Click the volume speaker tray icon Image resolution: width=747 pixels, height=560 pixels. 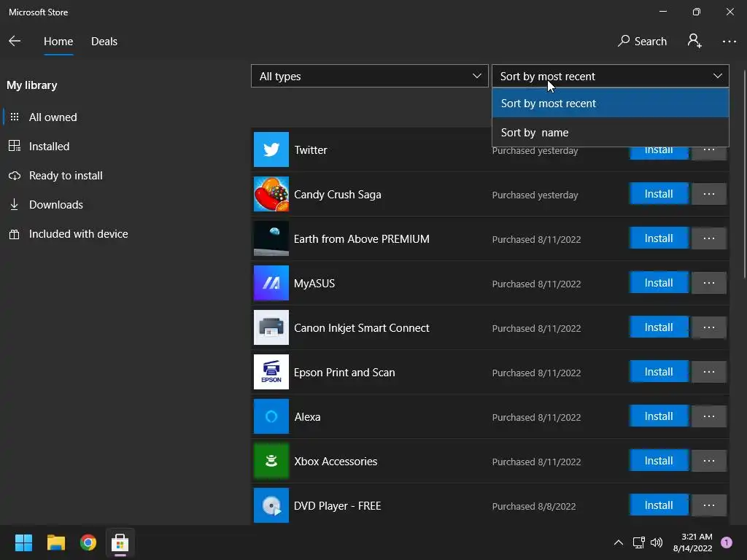pyautogui.click(x=657, y=542)
